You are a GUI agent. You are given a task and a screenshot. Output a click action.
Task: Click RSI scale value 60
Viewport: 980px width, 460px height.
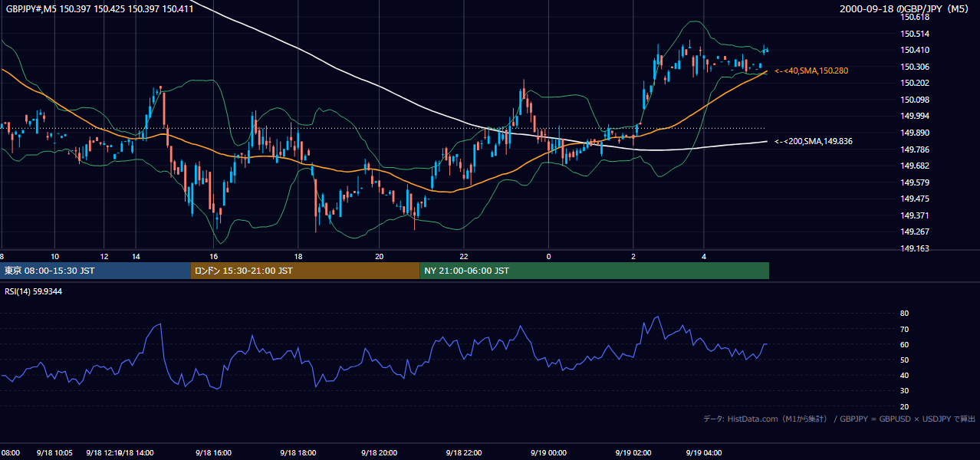[904, 344]
